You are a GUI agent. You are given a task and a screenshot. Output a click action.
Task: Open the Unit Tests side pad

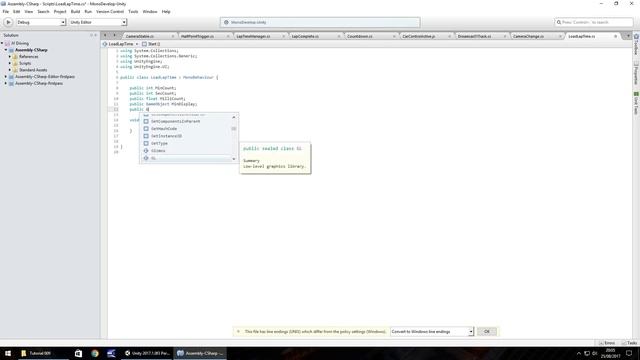point(636,104)
